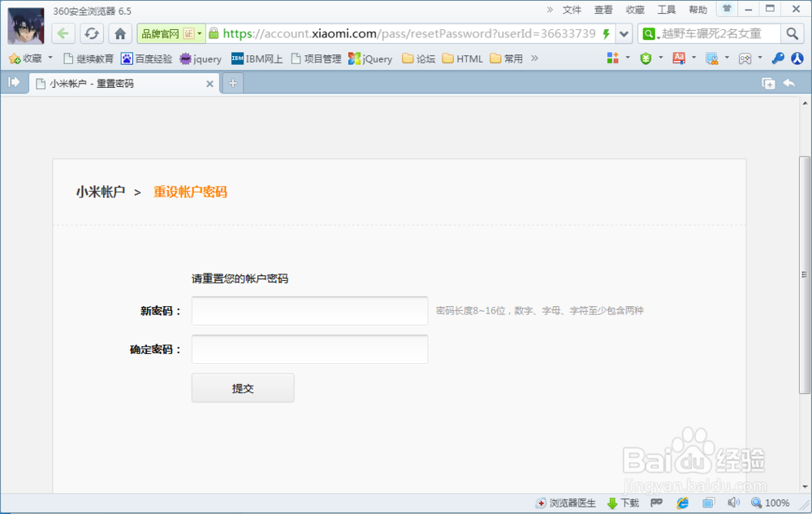Reload the page with the refresh icon
Viewport: 812px width, 514px height.
[92, 33]
